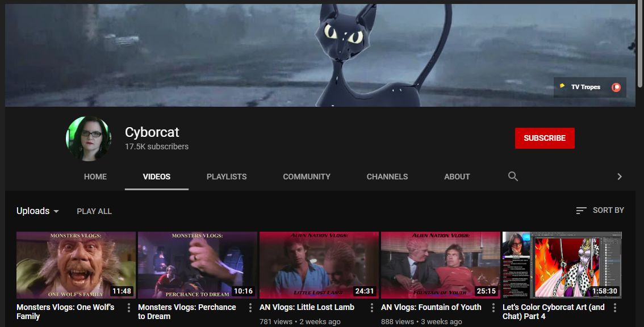Open the channel search magnifier icon
This screenshot has width=644, height=327.
click(x=513, y=176)
